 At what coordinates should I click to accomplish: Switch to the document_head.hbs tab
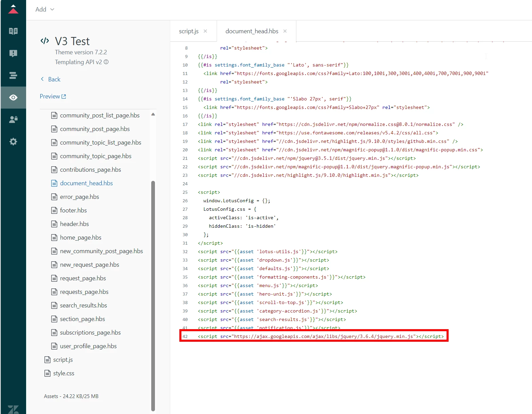click(x=252, y=31)
